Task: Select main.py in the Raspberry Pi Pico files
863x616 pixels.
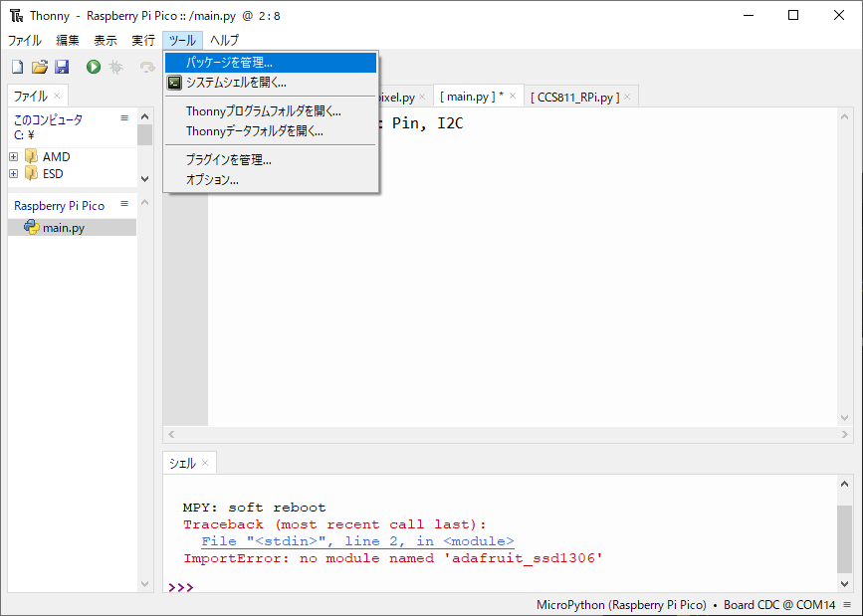Action: click(x=72, y=227)
